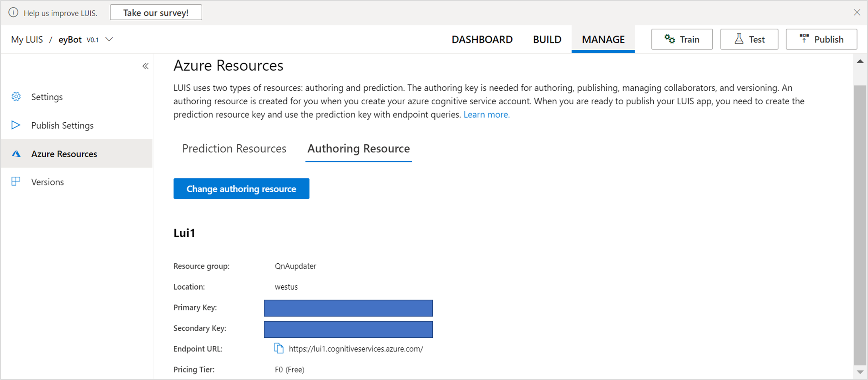Click the V0.1 version label
868x380 pixels.
point(93,40)
